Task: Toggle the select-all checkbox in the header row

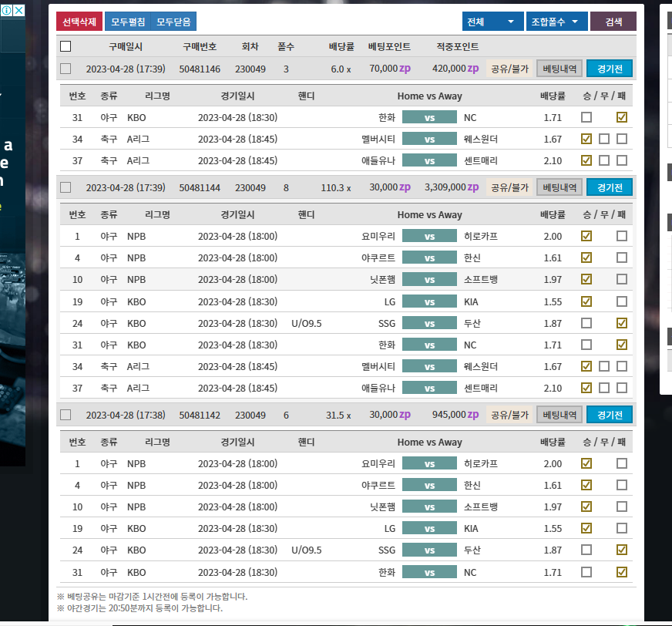Action: (x=66, y=46)
